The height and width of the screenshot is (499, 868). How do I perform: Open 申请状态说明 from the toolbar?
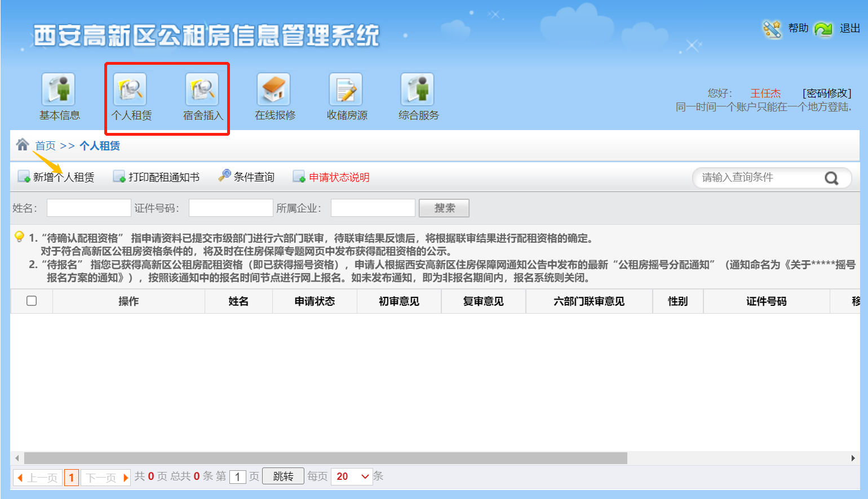[331, 177]
